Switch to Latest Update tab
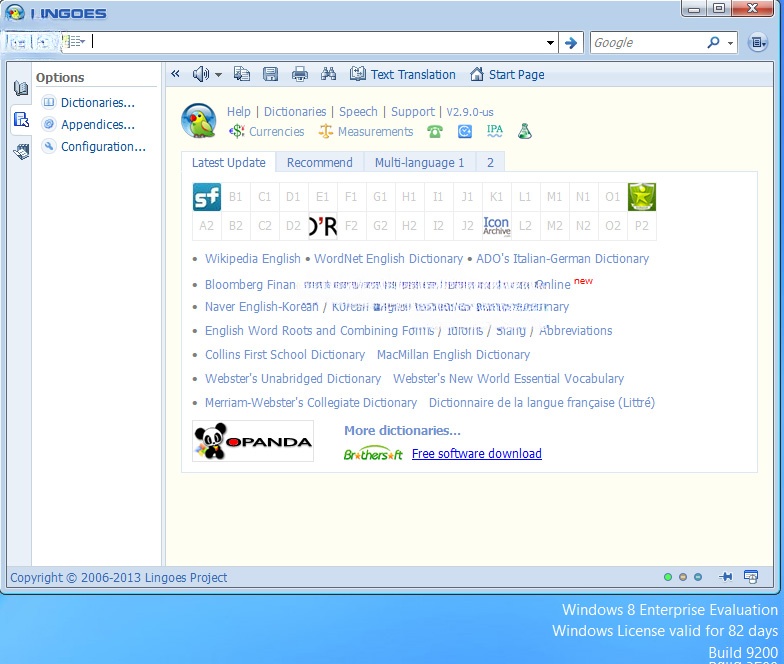 [228, 162]
